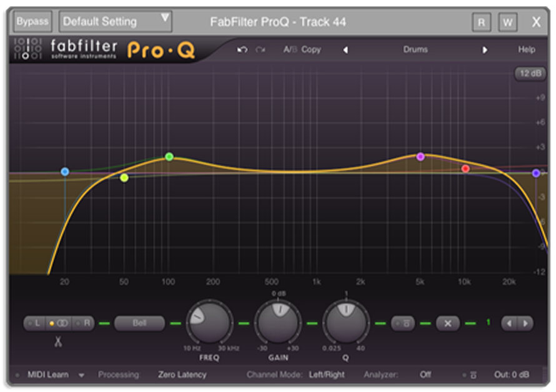The width and height of the screenshot is (556, 392).
Task: Toggle the plugin Bypass button
Action: click(x=32, y=22)
